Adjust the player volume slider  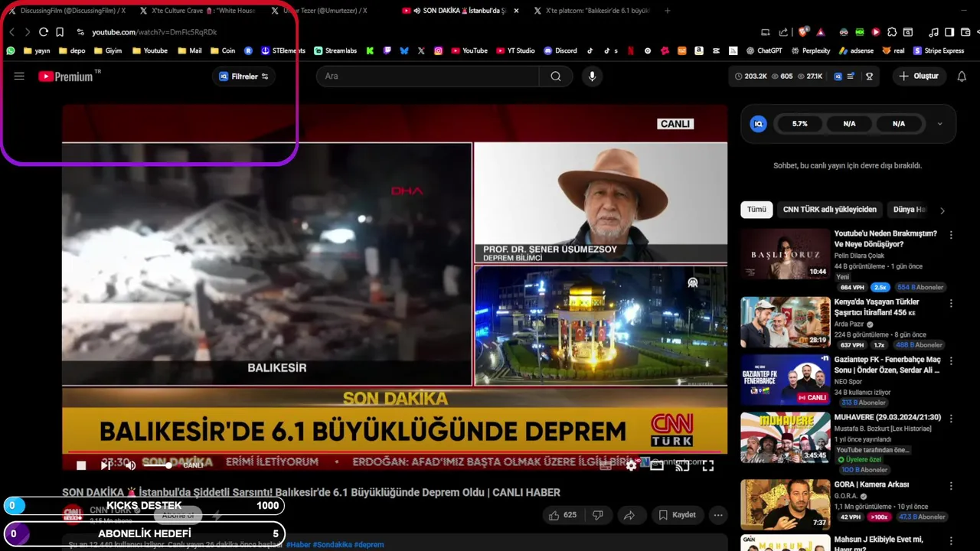pos(157,465)
